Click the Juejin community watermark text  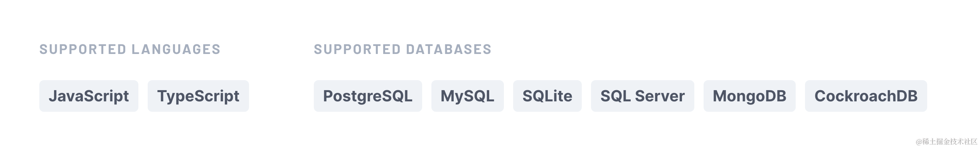pyautogui.click(x=946, y=141)
